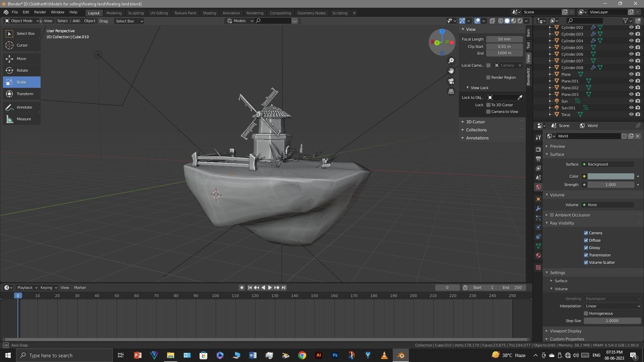Select the Scale tool
The height and width of the screenshot is (362, 644).
[22, 82]
